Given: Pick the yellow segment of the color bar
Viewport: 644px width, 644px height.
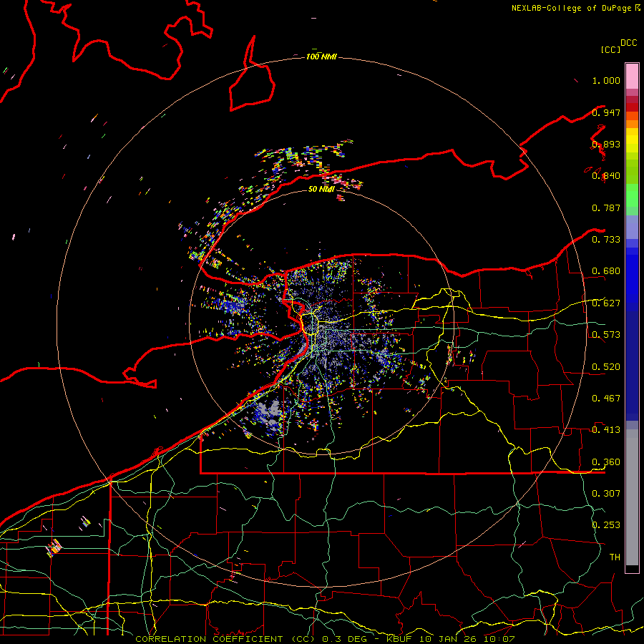Looking at the screenshot, I should pos(632,140).
